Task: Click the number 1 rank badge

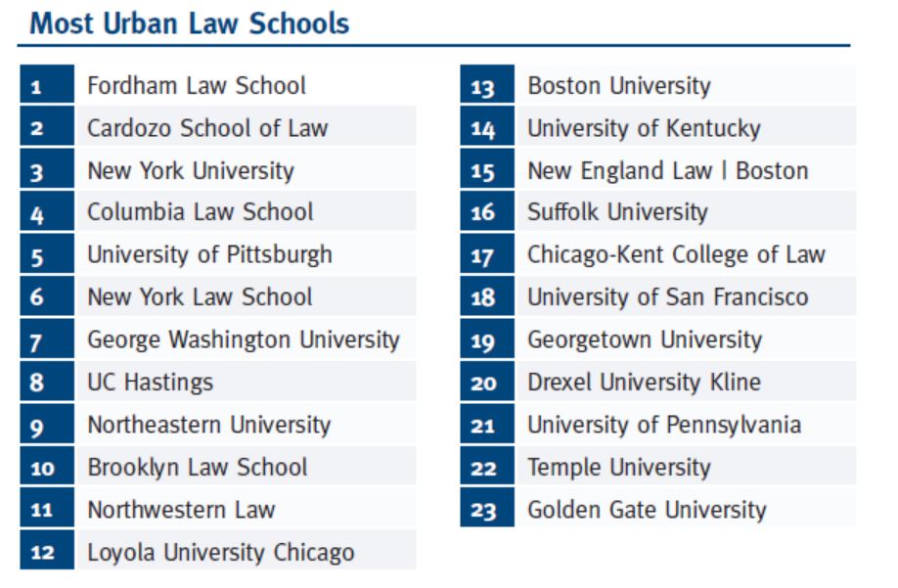Action: [x=47, y=84]
